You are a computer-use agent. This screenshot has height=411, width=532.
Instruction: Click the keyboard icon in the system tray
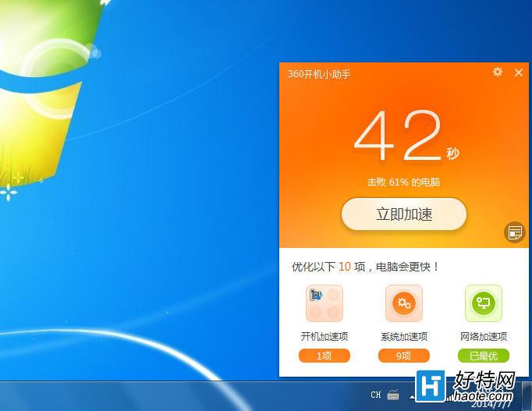coord(393,395)
